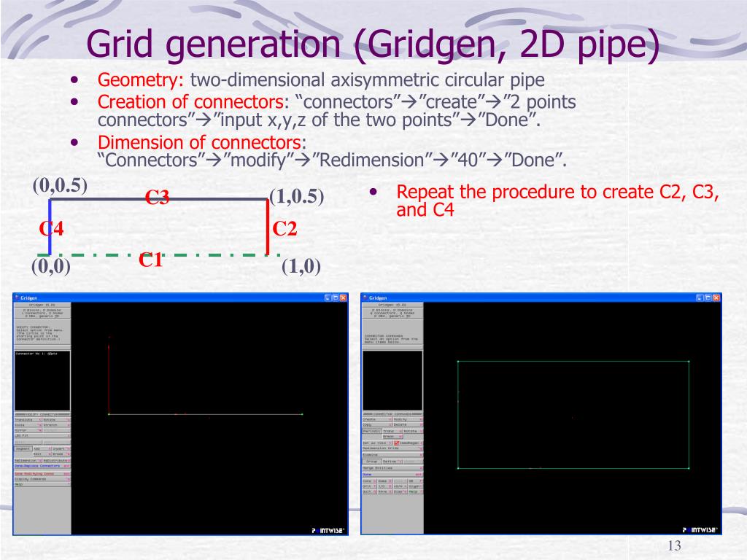Click Trans next to Periodic

coord(392,431)
